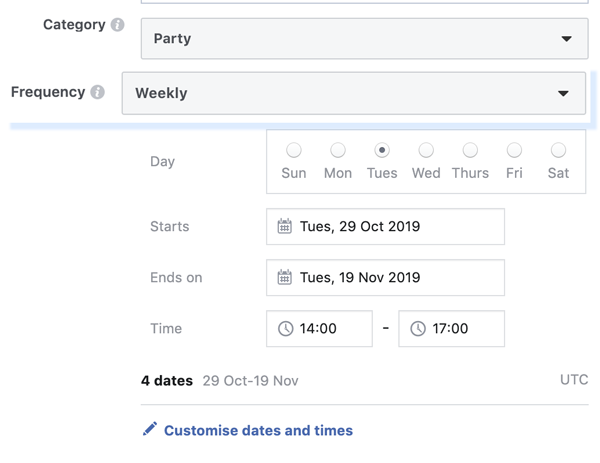
Task: Click the clock icon beside 17:00
Action: point(418,328)
